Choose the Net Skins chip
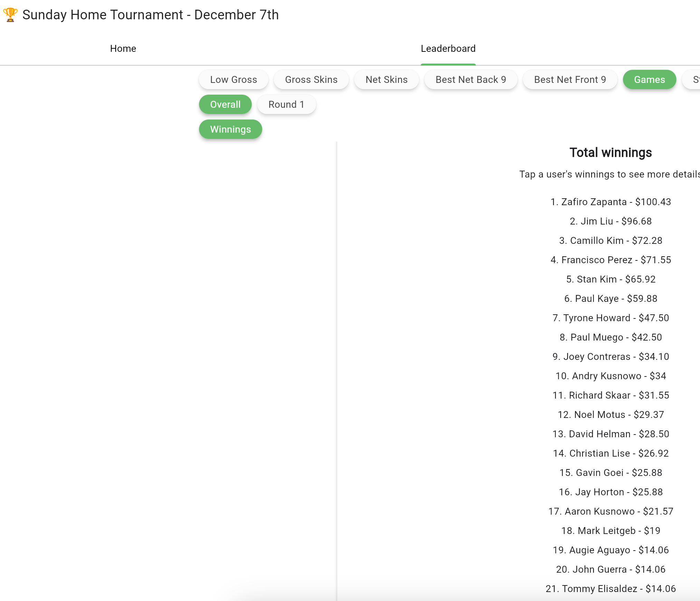Screen dimensions: 700x601 (386, 79)
